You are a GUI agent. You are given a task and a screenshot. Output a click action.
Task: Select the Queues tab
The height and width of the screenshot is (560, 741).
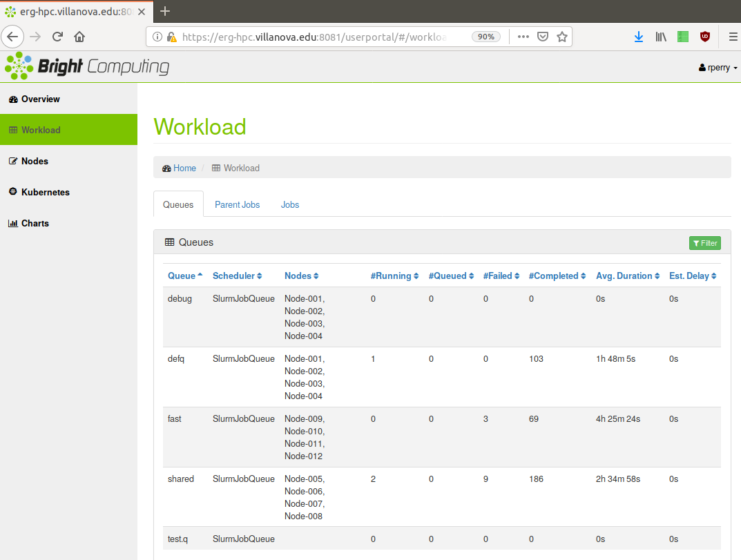[x=178, y=204]
